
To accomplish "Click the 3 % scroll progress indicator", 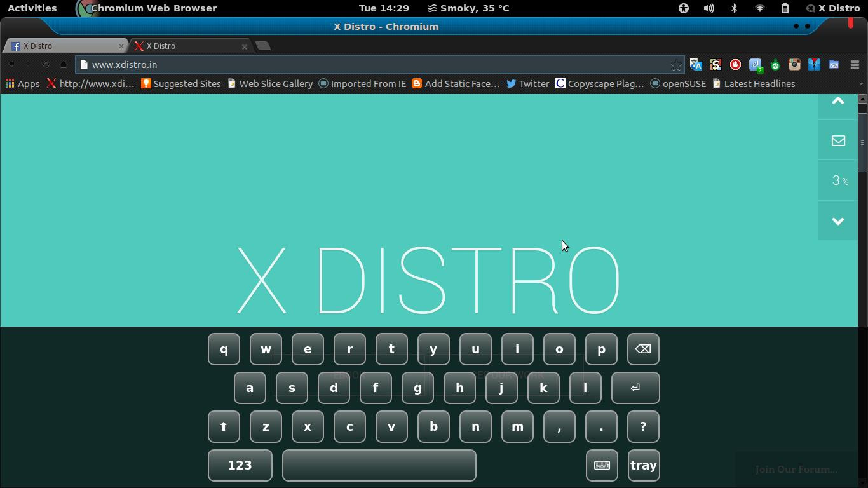I will pyautogui.click(x=838, y=181).
